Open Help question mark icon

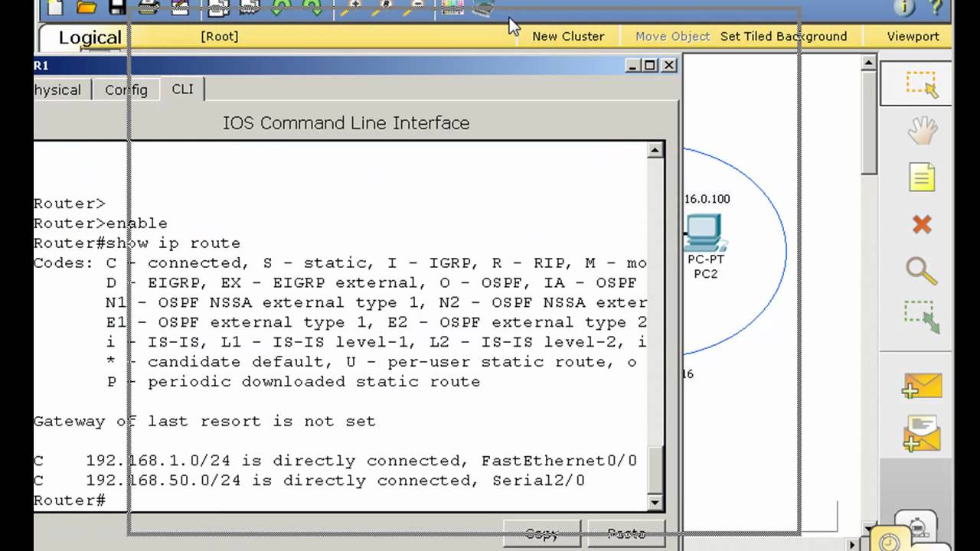pos(935,8)
